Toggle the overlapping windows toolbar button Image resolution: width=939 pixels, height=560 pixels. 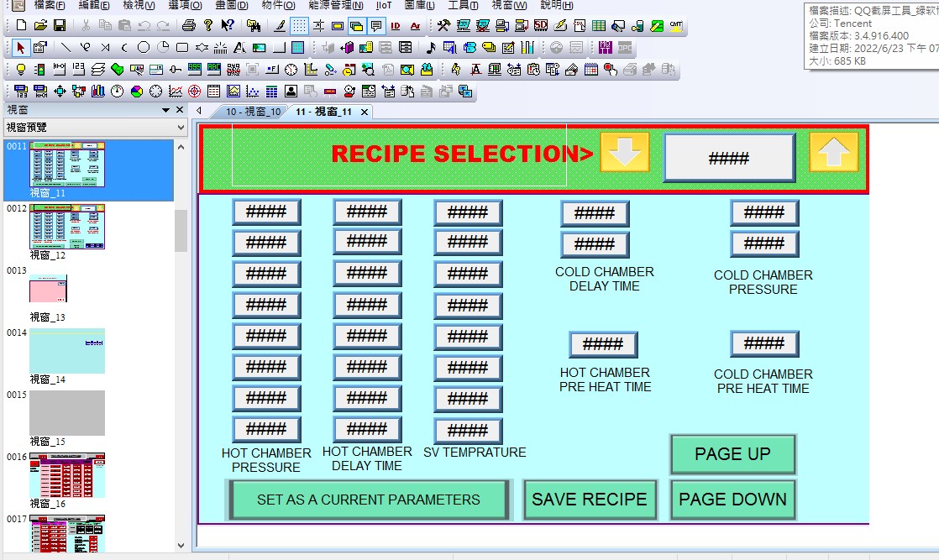coord(356,26)
